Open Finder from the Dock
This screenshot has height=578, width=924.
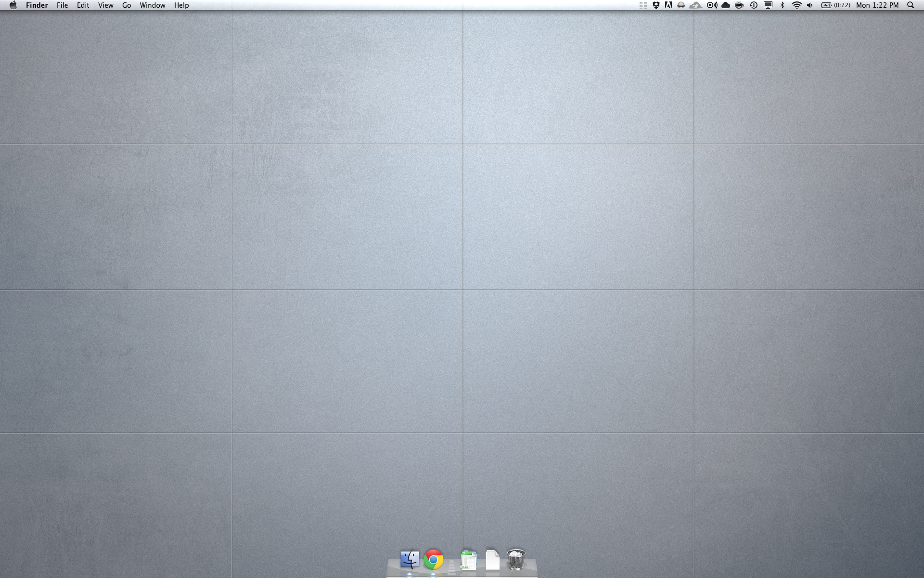(x=410, y=560)
